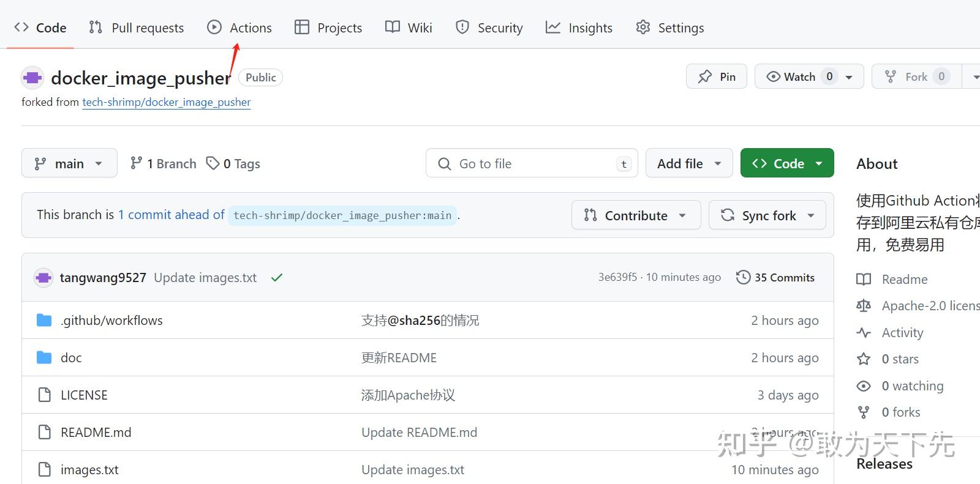Open the 1 commit ahead of link

pos(171,215)
